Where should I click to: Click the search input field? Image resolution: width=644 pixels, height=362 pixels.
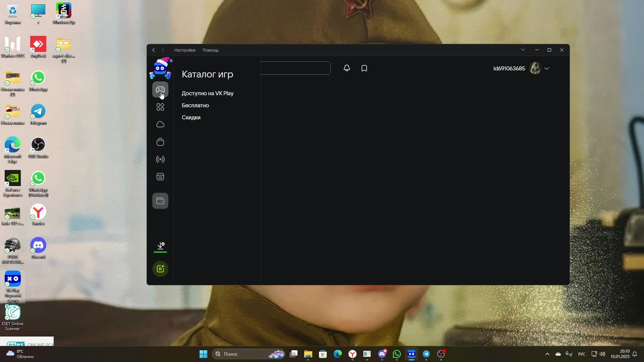click(x=295, y=68)
